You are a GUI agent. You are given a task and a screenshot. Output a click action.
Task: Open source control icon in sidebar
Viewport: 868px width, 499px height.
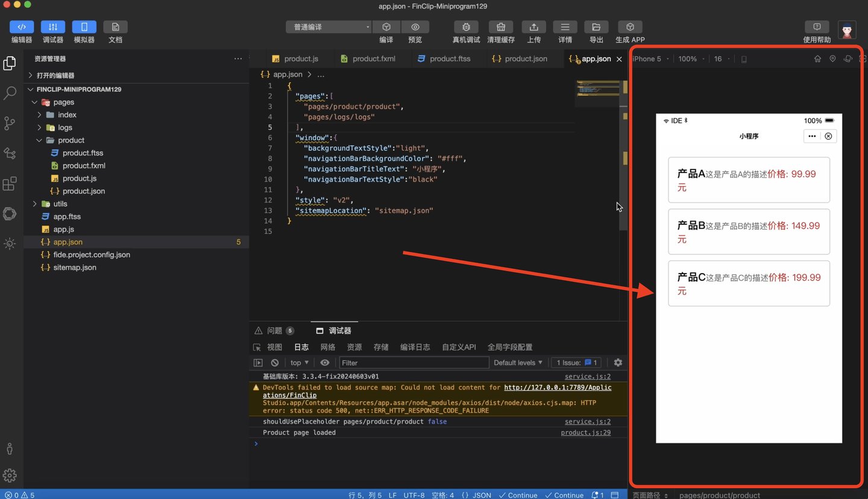point(10,123)
